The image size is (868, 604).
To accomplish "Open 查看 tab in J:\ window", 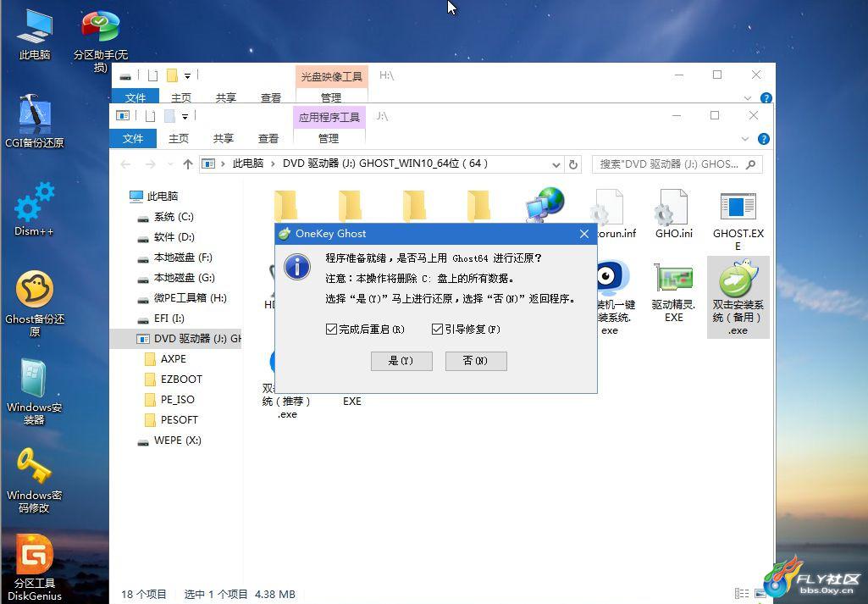I will [x=268, y=138].
